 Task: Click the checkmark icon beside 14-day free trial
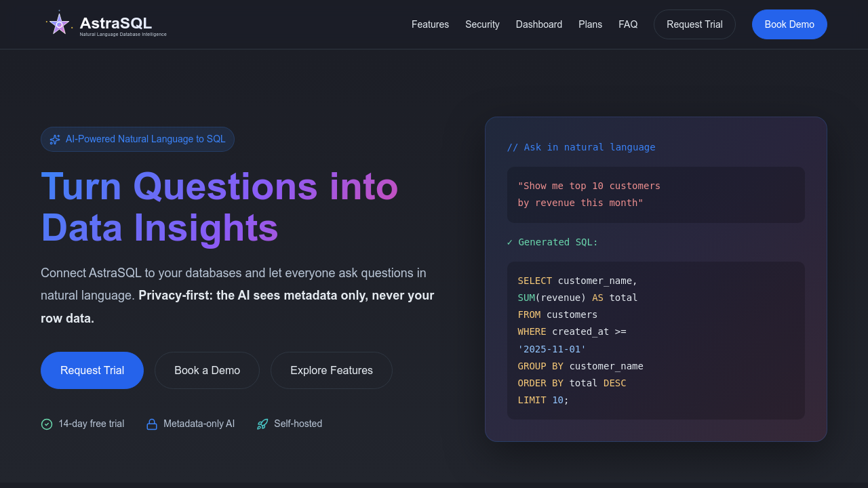click(46, 424)
